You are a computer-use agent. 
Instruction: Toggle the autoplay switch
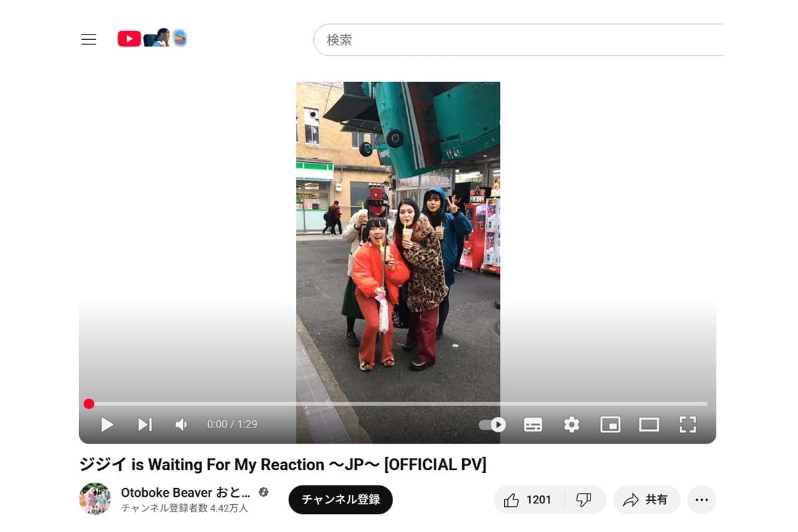tap(493, 424)
